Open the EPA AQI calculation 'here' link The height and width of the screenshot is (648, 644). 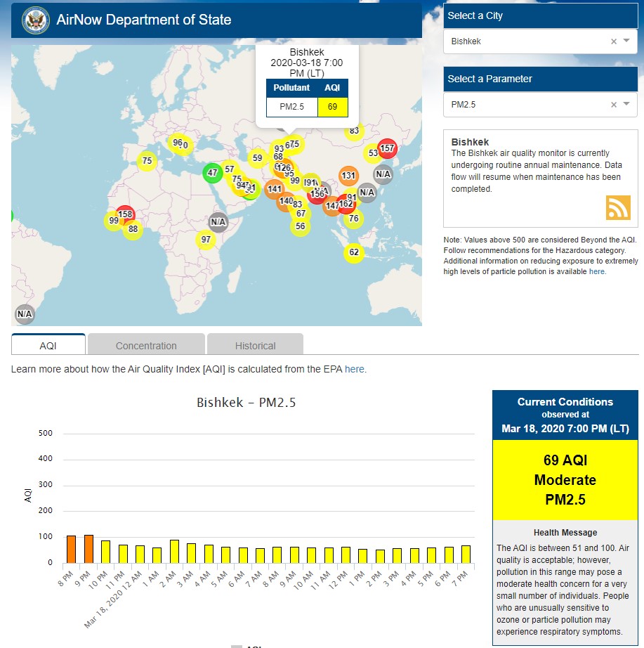coord(355,369)
